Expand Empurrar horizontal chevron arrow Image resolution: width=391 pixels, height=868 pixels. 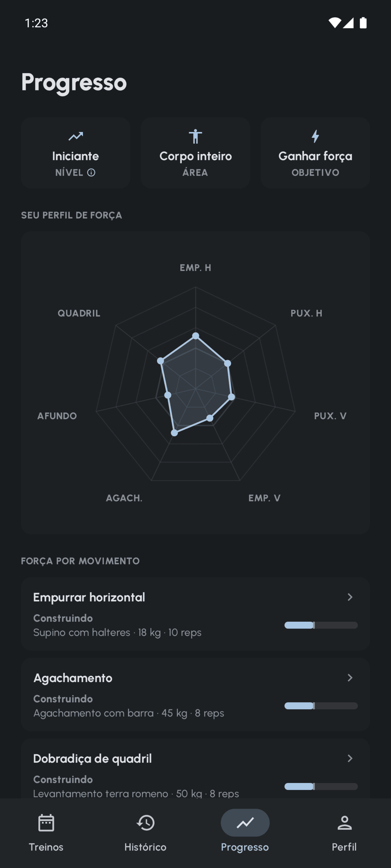coord(350,597)
